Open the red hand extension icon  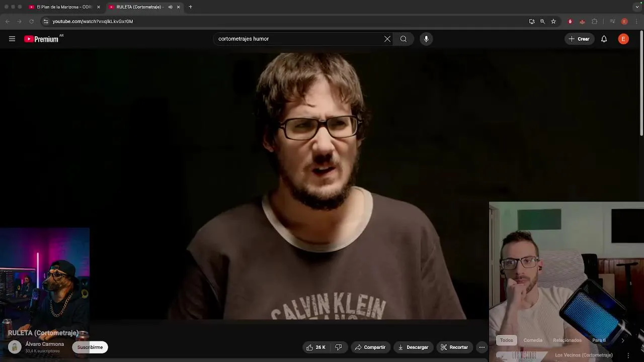[570, 22]
